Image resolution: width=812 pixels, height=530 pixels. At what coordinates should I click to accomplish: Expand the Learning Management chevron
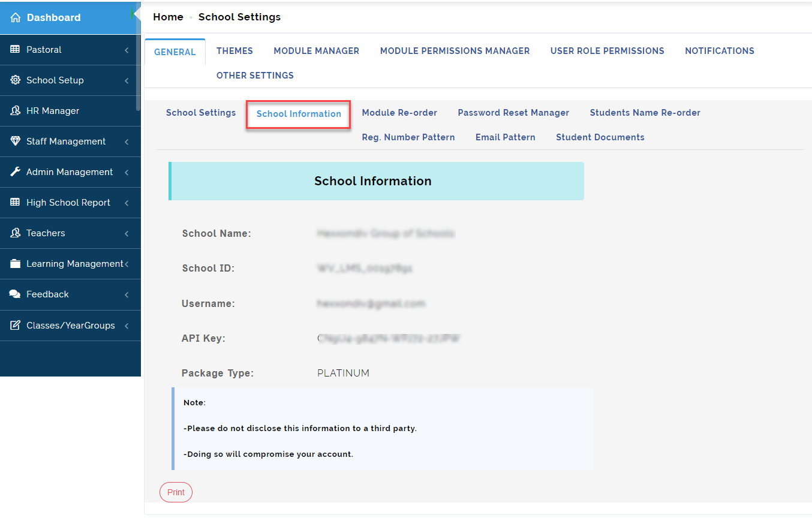click(x=127, y=264)
